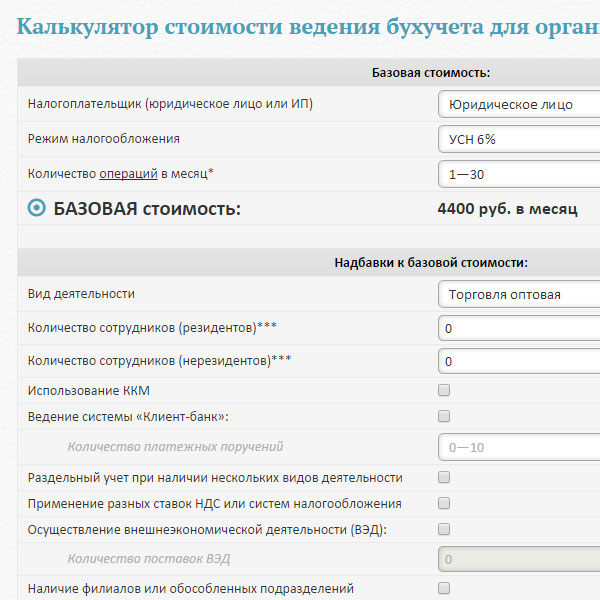Enable Применение разных ставок НДС checkbox
This screenshot has height=600, width=600.
point(444,503)
